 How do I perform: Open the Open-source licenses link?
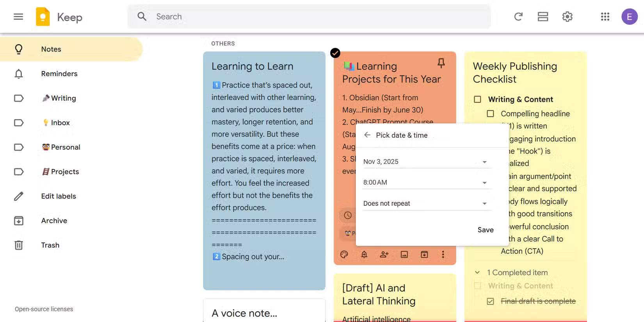[44, 309]
